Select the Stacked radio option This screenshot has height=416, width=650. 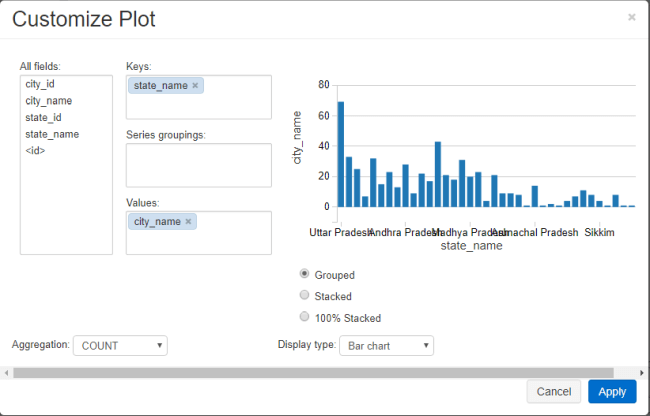pyautogui.click(x=304, y=295)
